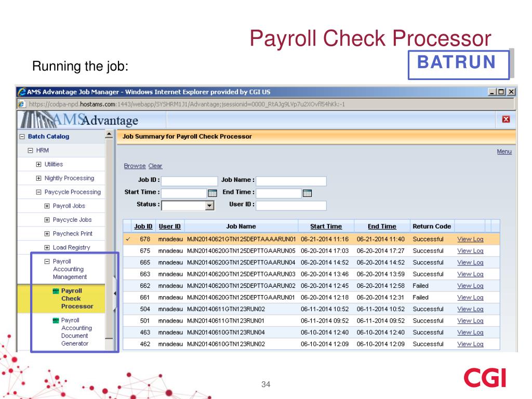Expand the Utilities node
Image resolution: width=532 pixels, height=399 pixels.
38,164
